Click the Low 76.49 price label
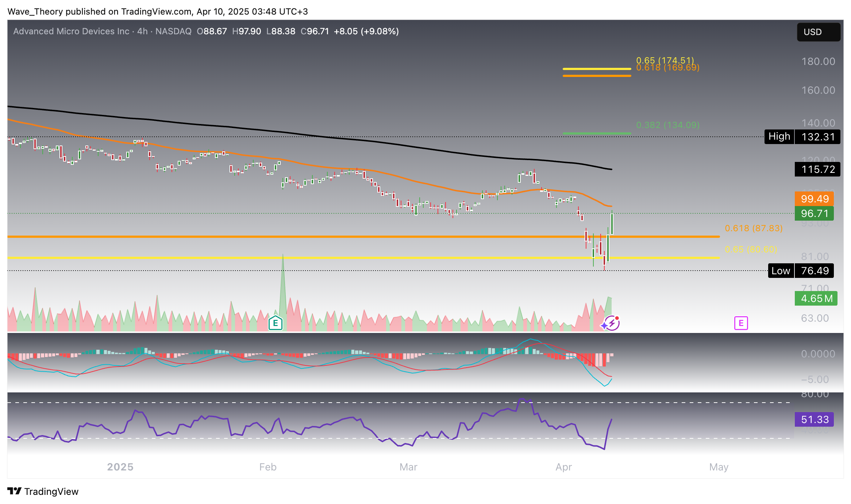851x504 pixels. click(801, 271)
